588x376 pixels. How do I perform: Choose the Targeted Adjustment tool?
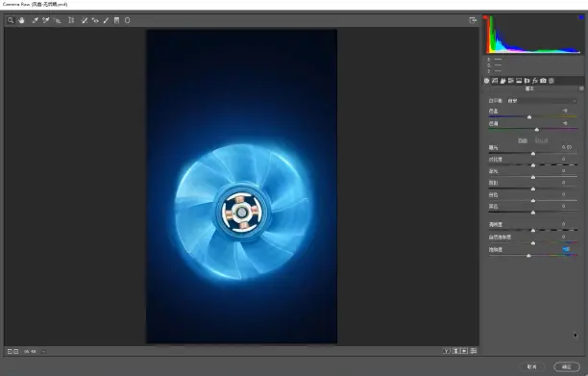point(58,20)
